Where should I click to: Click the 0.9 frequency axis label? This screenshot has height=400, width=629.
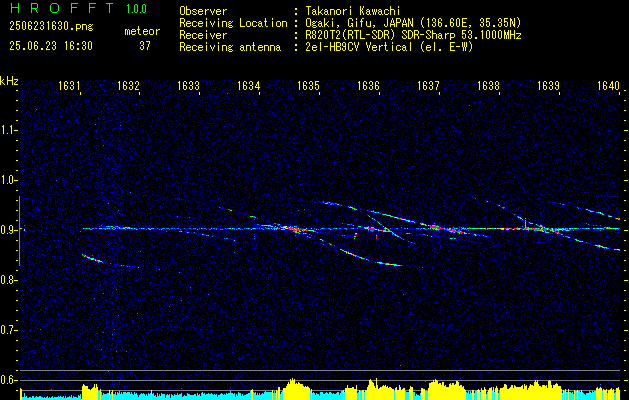point(8,230)
